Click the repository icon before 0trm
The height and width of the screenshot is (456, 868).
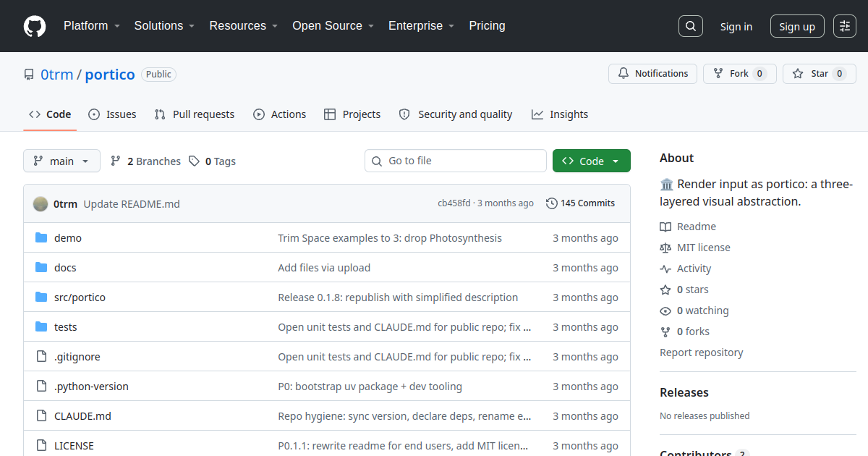pyautogui.click(x=29, y=75)
